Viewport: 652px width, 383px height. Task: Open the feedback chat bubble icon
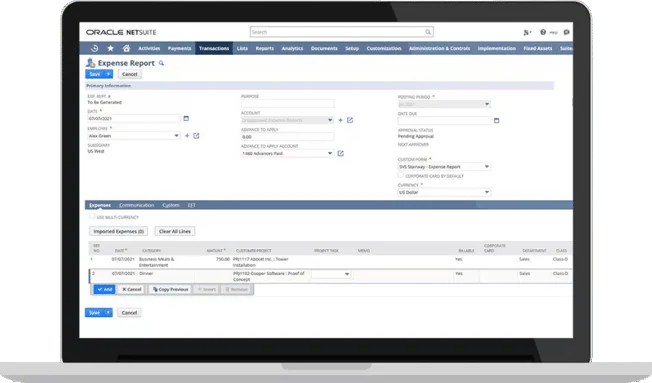tap(566, 32)
